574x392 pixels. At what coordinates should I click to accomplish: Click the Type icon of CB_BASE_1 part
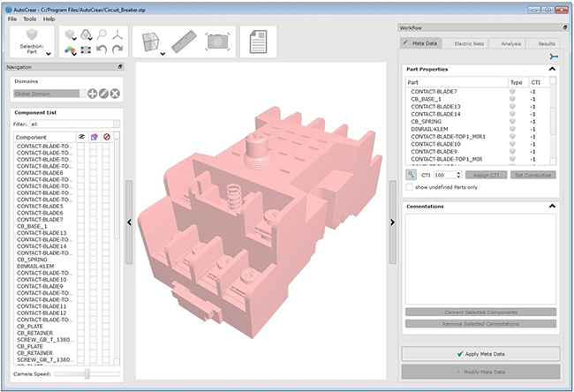point(512,99)
